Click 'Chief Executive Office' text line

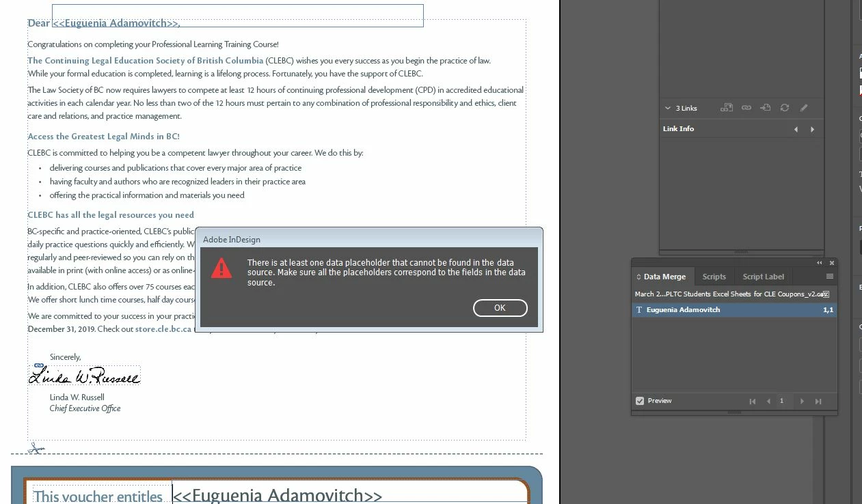point(85,408)
